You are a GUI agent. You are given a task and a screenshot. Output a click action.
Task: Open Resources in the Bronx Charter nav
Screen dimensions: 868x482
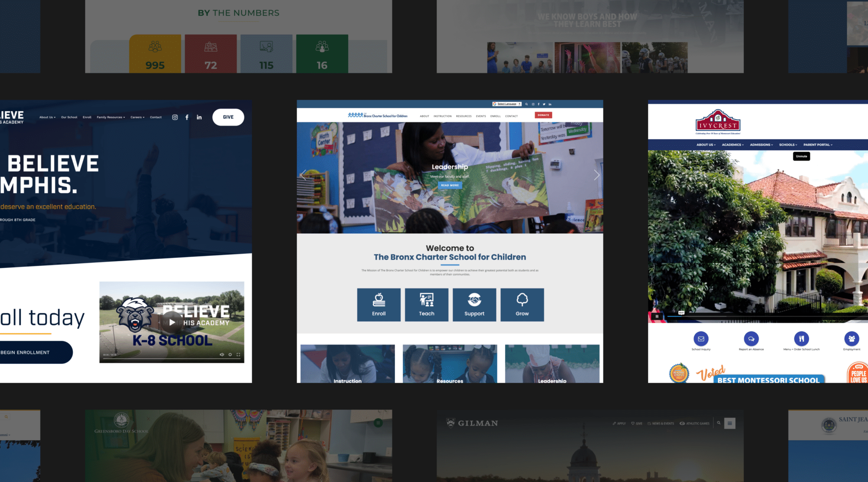[464, 116]
